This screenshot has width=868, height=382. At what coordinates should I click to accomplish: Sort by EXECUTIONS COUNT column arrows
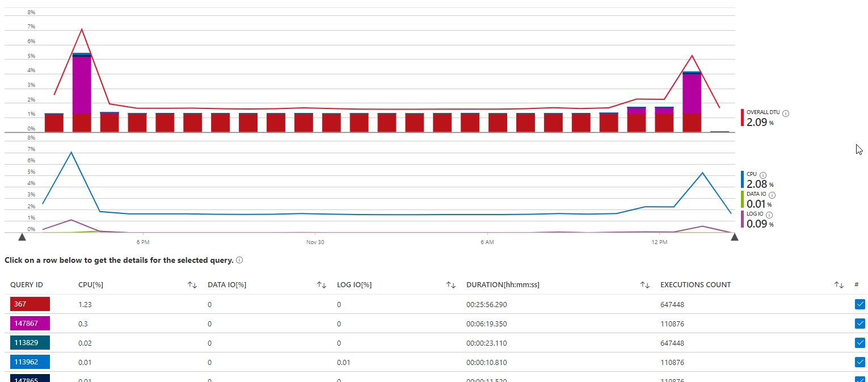839,285
